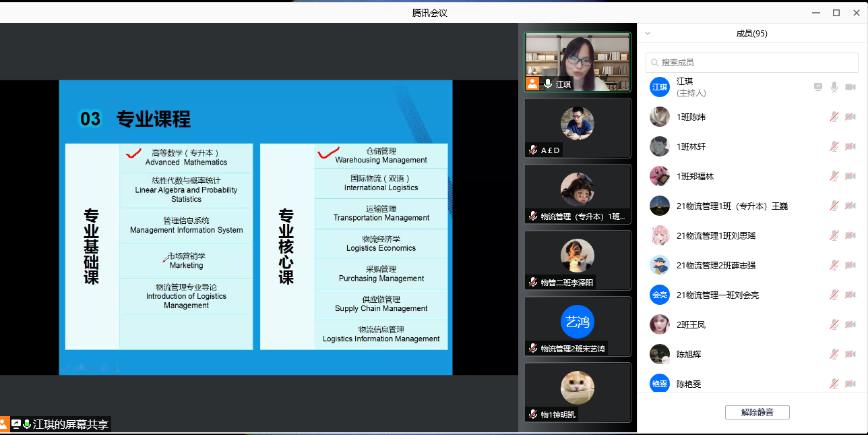This screenshot has height=435, width=868.
Task: Click the 搜索成员 search field
Action: coord(751,62)
